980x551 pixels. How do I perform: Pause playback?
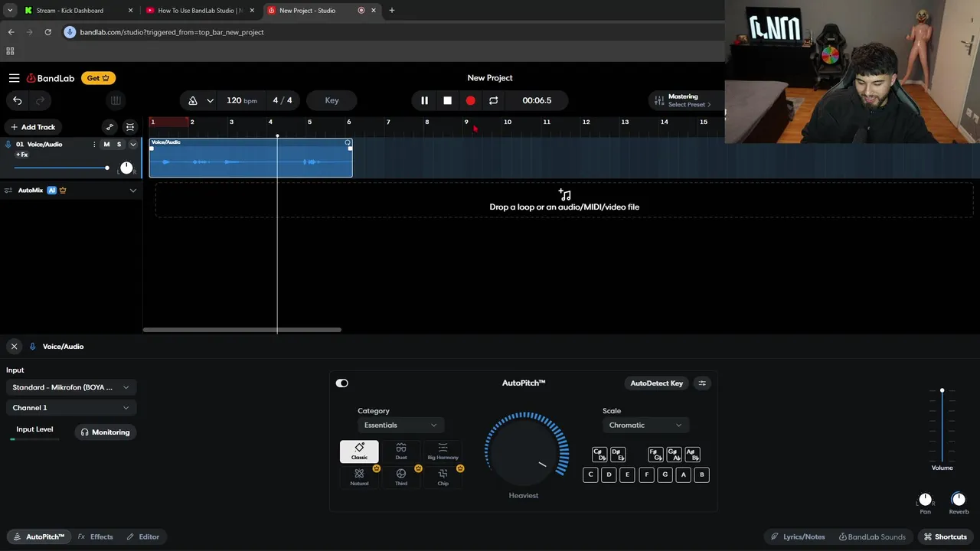pyautogui.click(x=424, y=100)
